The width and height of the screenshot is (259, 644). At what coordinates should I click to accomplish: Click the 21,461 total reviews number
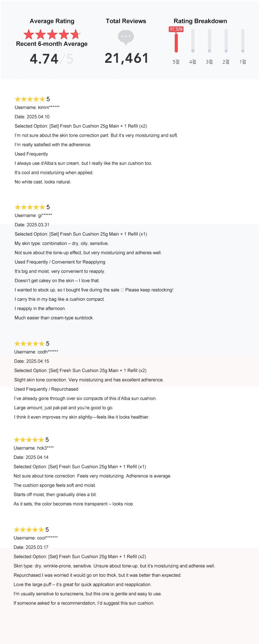[126, 58]
